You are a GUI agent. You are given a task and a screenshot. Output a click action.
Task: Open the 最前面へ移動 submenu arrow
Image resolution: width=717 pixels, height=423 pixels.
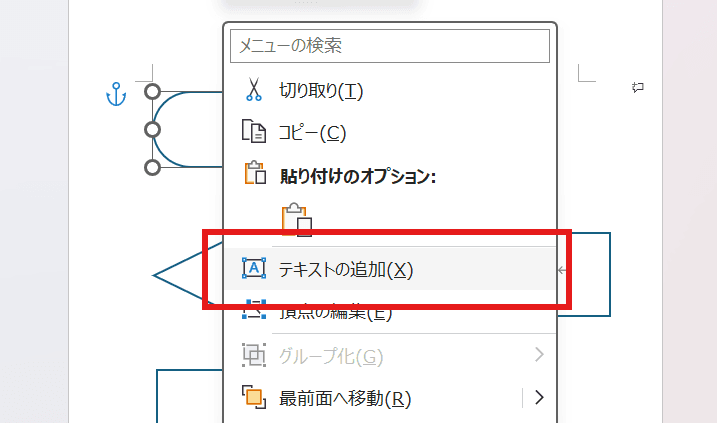click(539, 397)
